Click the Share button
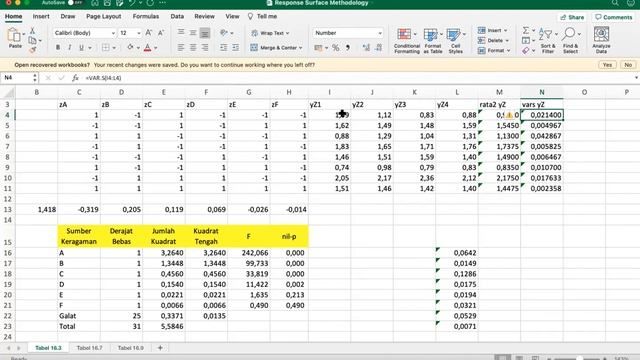Screen dimensions: 640x360 click(x=572, y=17)
